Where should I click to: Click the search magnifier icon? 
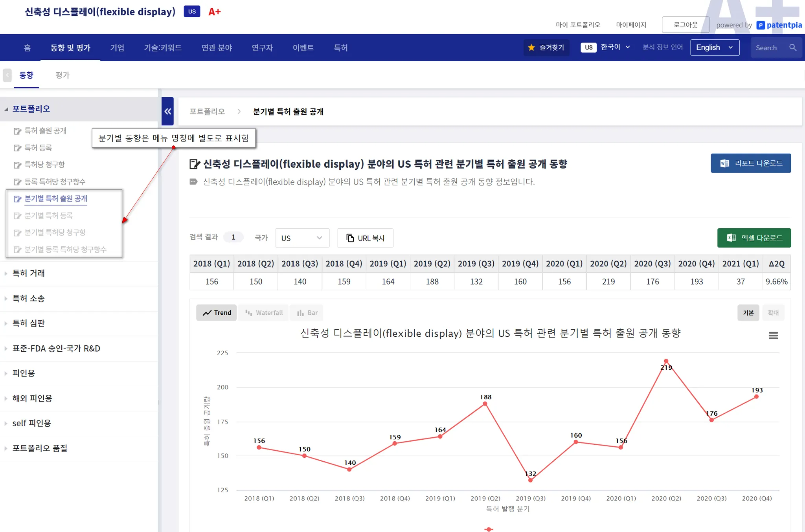point(792,48)
